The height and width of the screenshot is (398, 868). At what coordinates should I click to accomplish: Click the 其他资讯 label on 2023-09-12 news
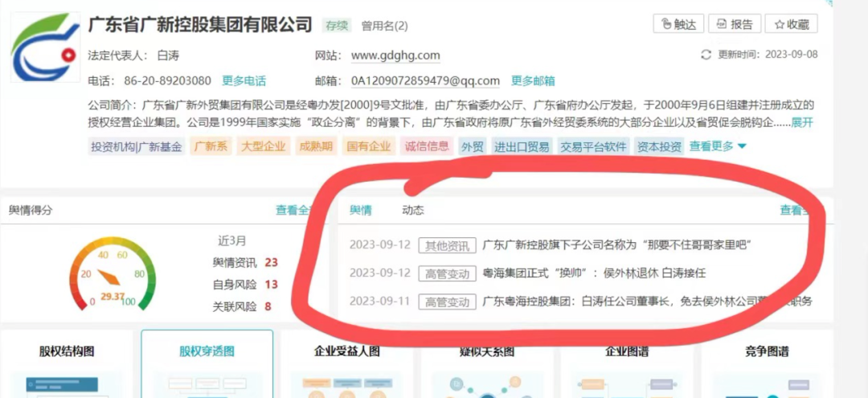click(448, 245)
